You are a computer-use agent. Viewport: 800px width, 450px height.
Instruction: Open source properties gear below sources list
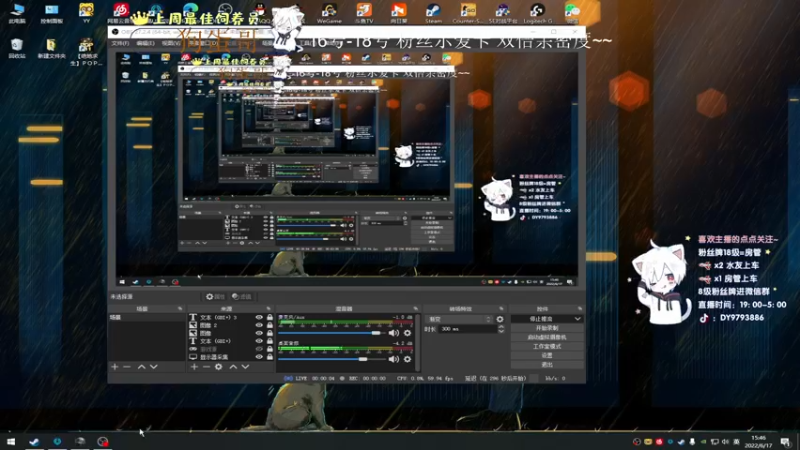click(x=218, y=367)
